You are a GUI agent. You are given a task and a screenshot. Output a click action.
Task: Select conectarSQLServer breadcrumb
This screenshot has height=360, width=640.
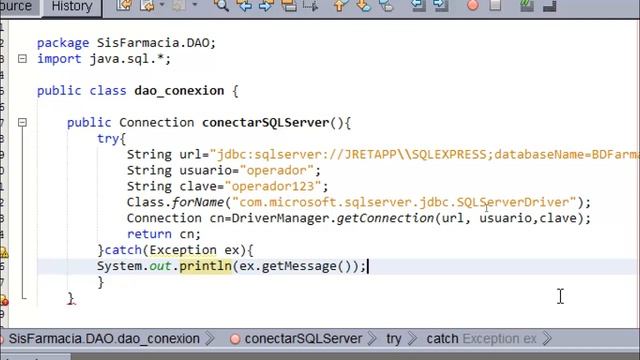coord(303,339)
